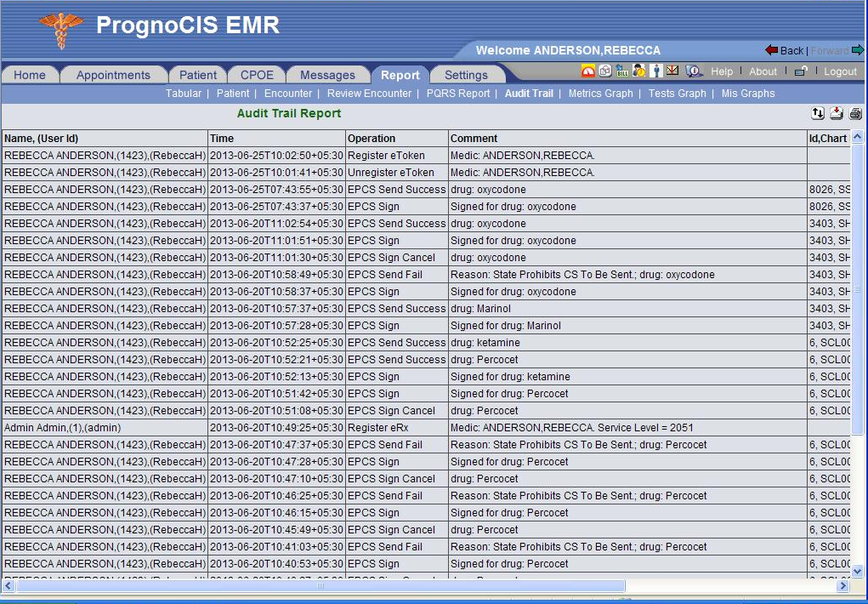Click the Help link
This screenshot has width=868, height=604.
(x=721, y=71)
